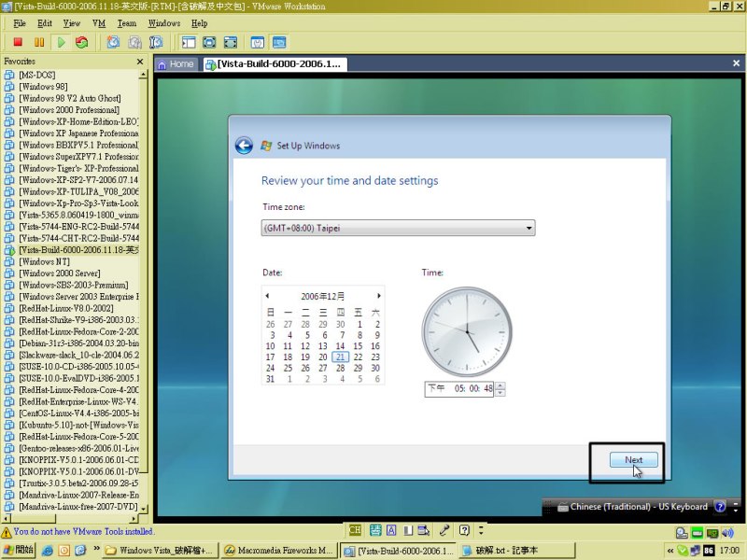
Task: Click the volume speaker tray icon
Action: (727, 533)
